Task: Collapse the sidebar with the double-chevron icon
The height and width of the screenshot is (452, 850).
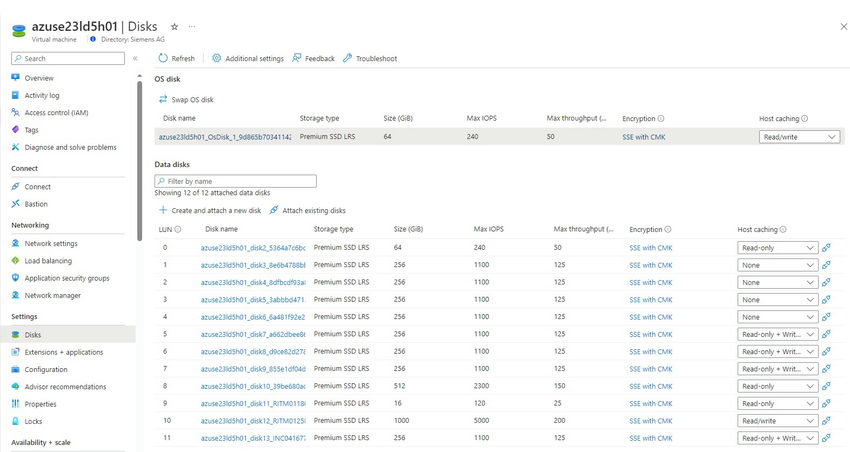Action: (135, 59)
